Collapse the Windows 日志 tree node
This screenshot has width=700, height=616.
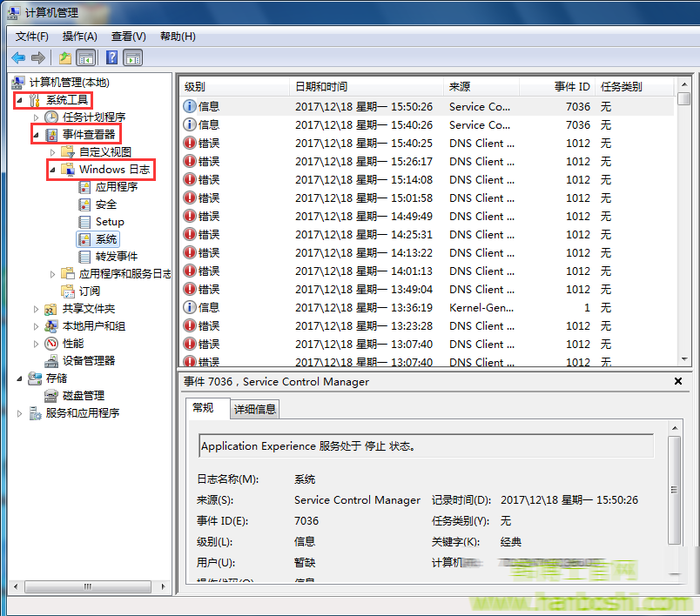click(52, 170)
